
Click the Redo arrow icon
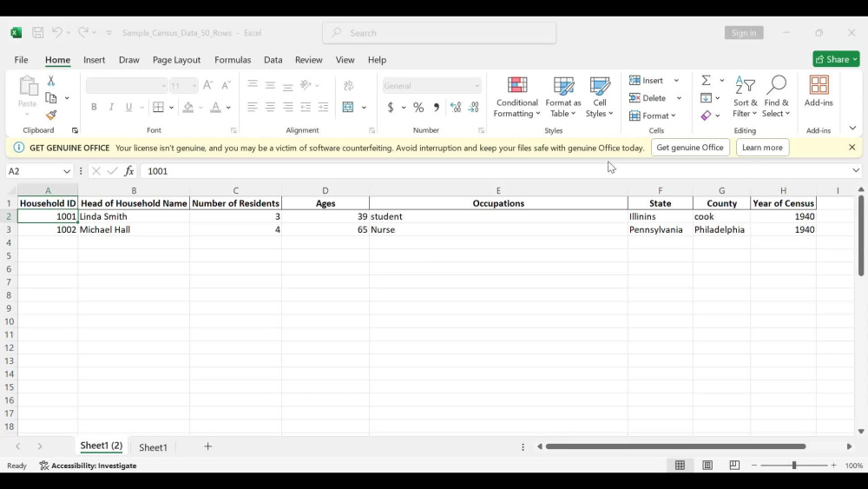83,33
